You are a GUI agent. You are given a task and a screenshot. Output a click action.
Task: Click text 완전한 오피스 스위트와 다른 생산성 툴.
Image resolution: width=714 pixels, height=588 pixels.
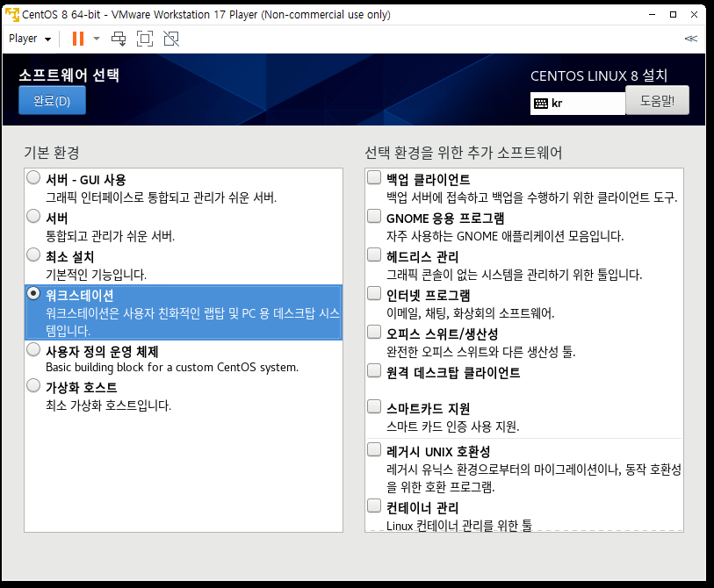coord(481,352)
